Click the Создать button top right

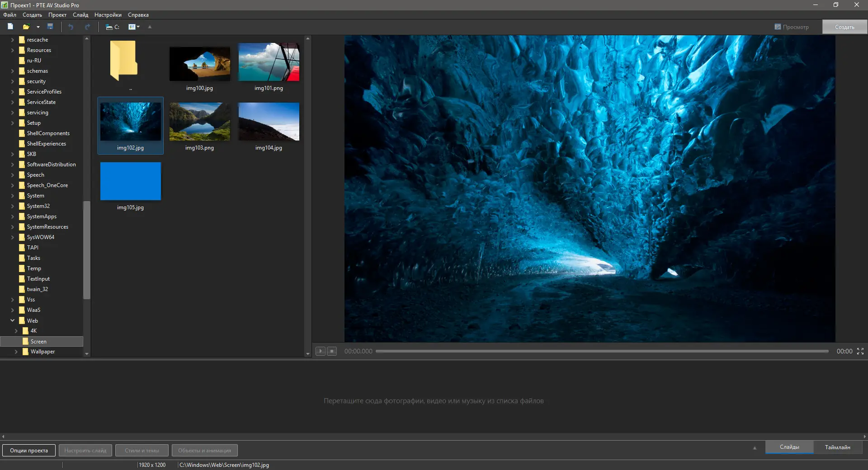pos(844,27)
